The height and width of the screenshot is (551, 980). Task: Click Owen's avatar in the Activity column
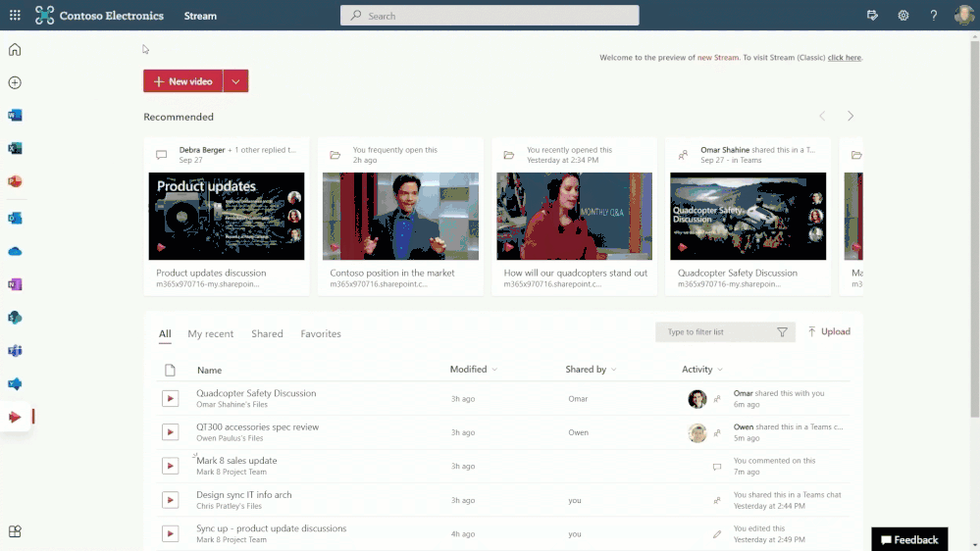696,432
